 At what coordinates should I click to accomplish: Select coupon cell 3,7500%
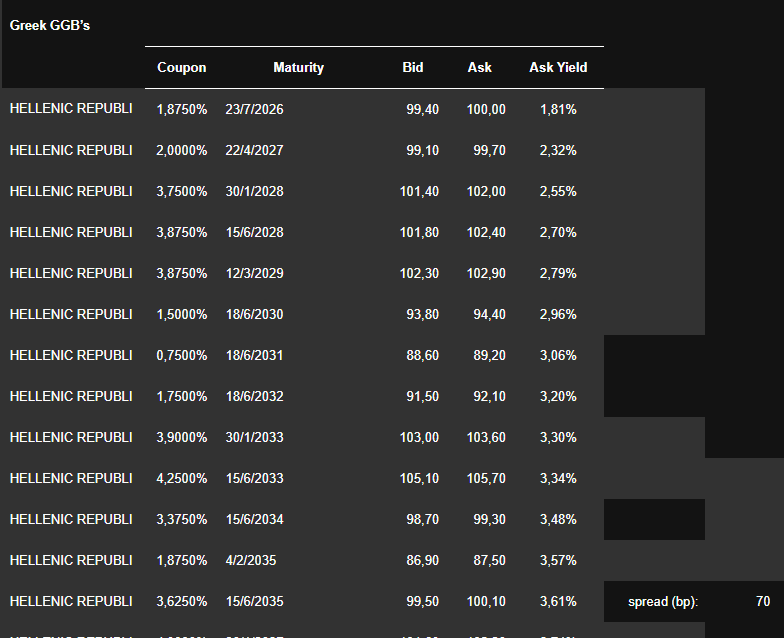pos(182,192)
